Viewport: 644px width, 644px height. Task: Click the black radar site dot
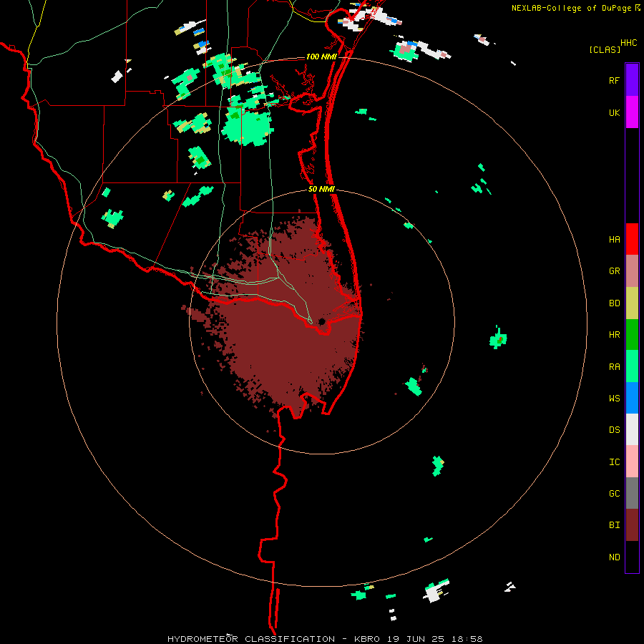(321, 321)
